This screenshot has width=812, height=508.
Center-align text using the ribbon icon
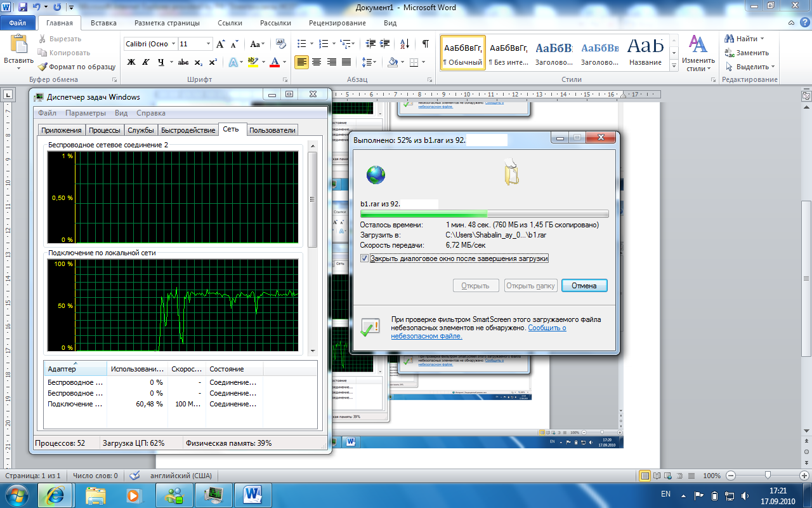pos(316,62)
